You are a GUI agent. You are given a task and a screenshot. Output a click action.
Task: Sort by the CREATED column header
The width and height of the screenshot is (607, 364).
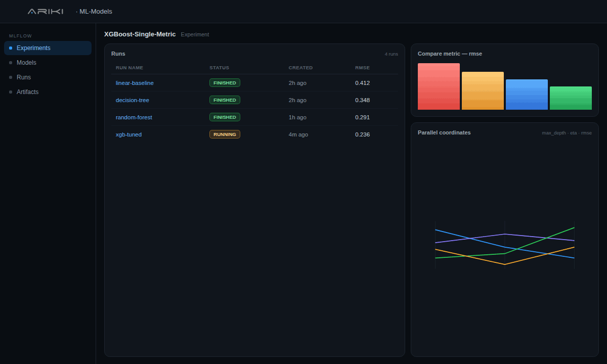[x=300, y=68]
